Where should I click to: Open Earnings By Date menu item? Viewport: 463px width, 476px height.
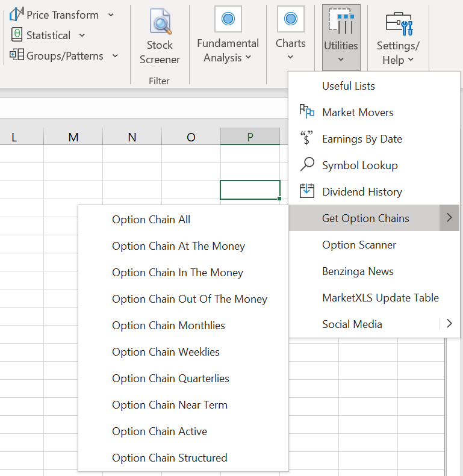click(374, 139)
